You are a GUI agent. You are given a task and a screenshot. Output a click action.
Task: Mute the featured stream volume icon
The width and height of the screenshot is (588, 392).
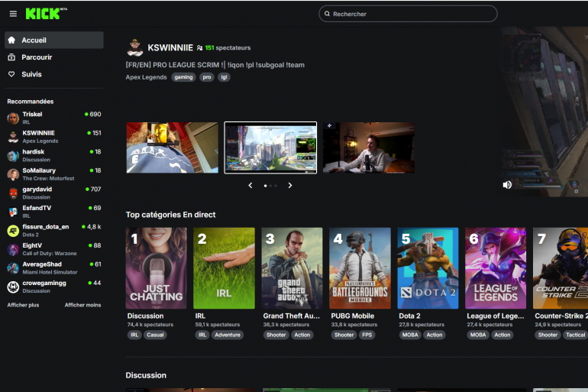(507, 185)
